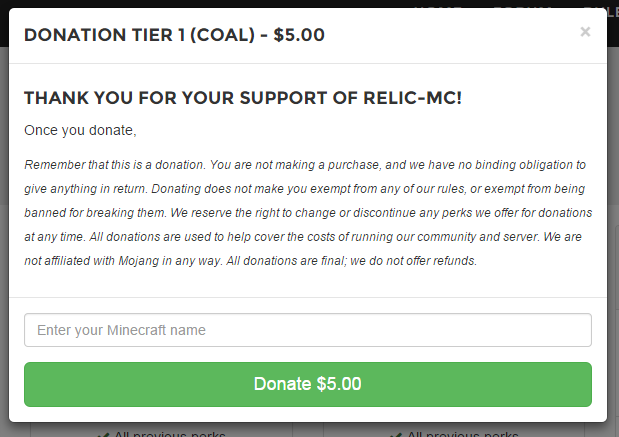Click the middle partially hidden navbar link
This screenshot has width=619, height=437.
coord(522,9)
